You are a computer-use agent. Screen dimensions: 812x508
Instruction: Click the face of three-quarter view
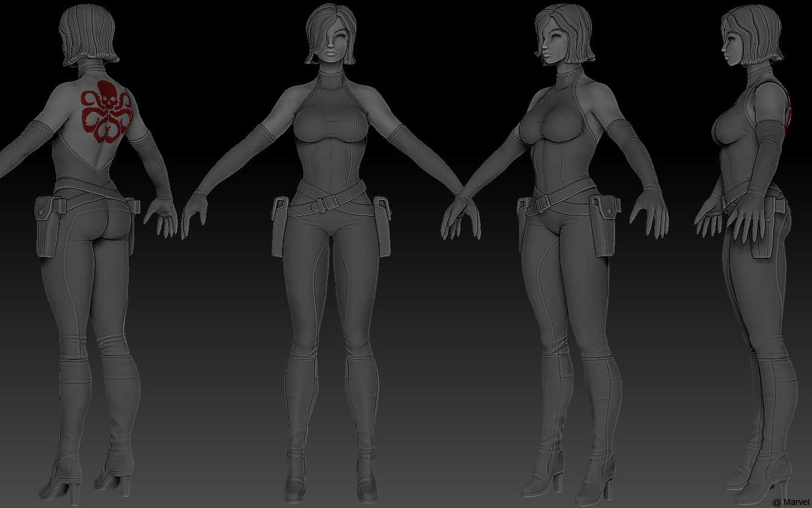tap(553, 45)
